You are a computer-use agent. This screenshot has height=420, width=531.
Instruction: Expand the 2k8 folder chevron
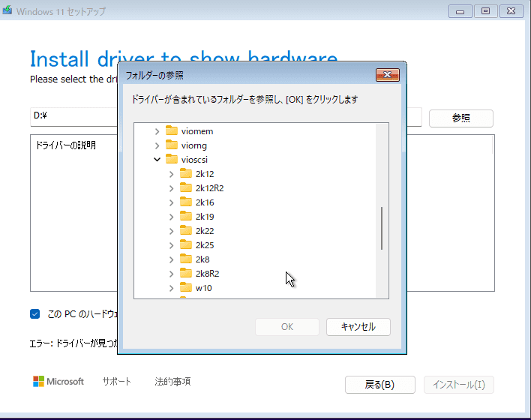171,259
